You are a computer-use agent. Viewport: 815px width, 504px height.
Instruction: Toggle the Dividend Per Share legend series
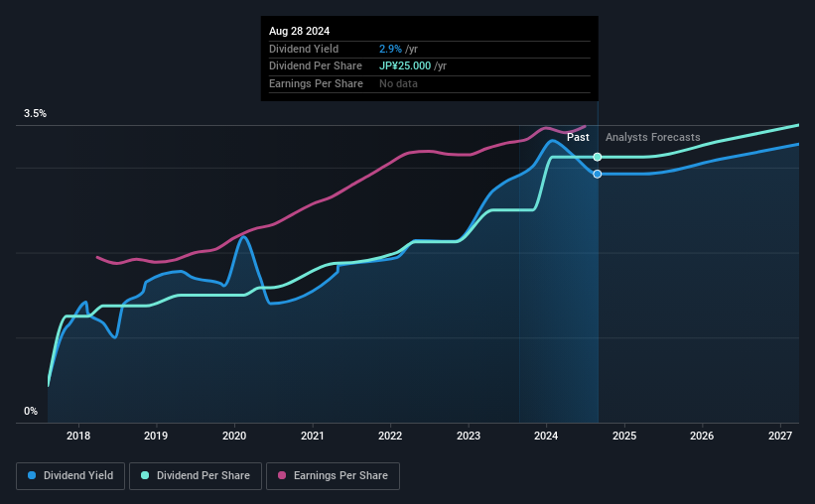coord(196,476)
